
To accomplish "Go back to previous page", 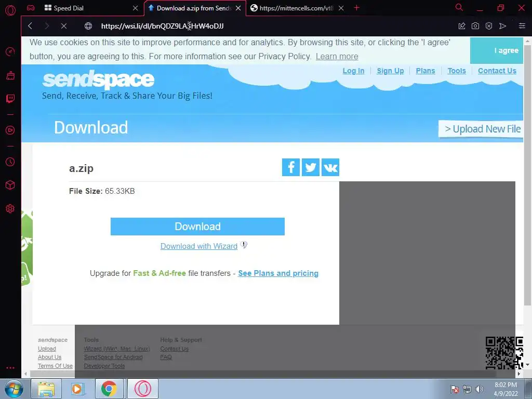I will [30, 26].
